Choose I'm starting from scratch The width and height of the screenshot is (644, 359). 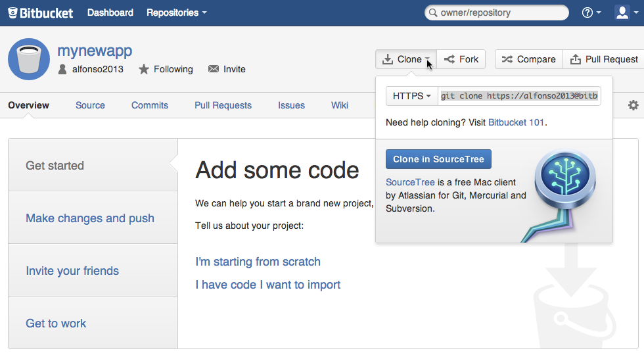258,262
